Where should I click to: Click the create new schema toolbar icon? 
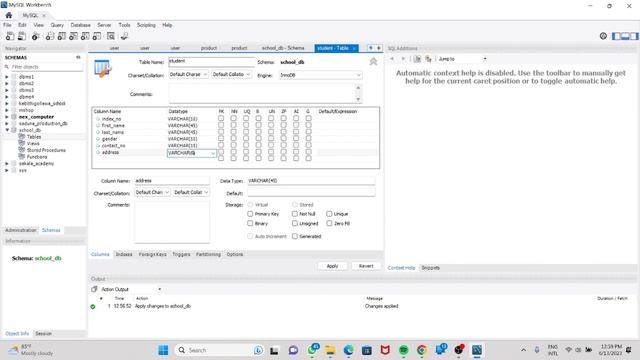click(50, 36)
